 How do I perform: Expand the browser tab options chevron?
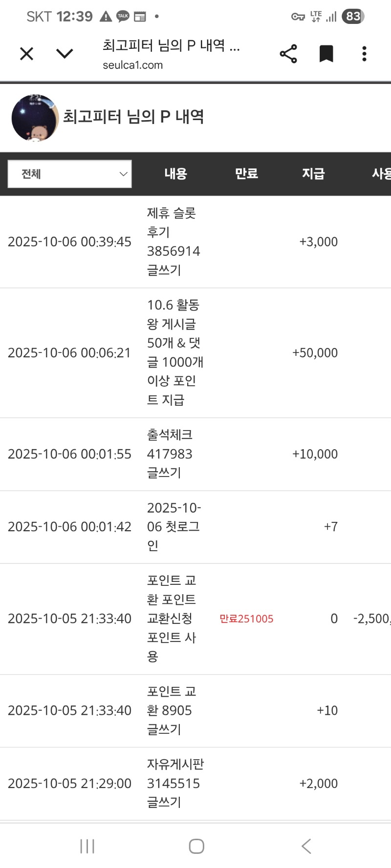pos(65,53)
